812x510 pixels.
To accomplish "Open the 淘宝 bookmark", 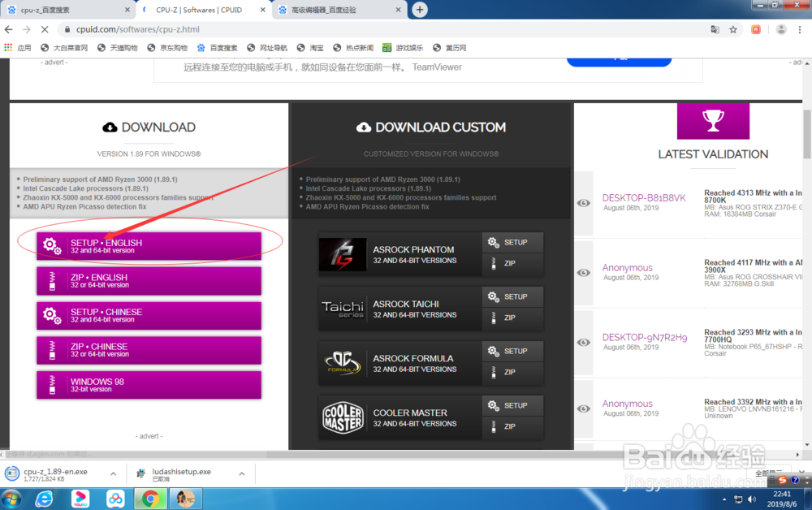I will tap(310, 48).
